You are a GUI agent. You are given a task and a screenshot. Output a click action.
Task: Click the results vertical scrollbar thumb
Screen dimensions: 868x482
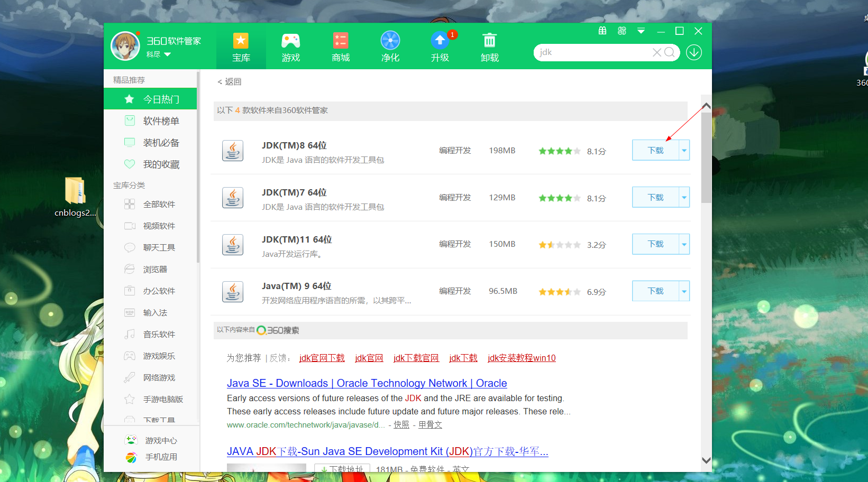(x=706, y=157)
